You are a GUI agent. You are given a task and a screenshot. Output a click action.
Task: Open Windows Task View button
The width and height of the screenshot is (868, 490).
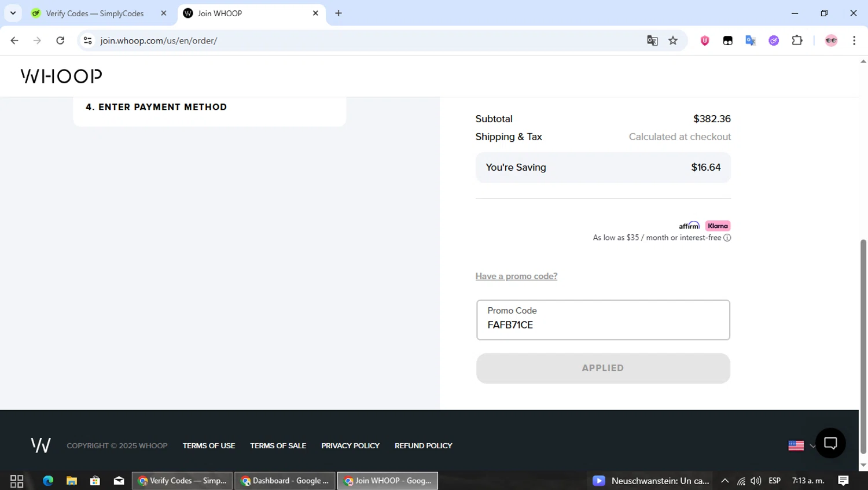17,481
